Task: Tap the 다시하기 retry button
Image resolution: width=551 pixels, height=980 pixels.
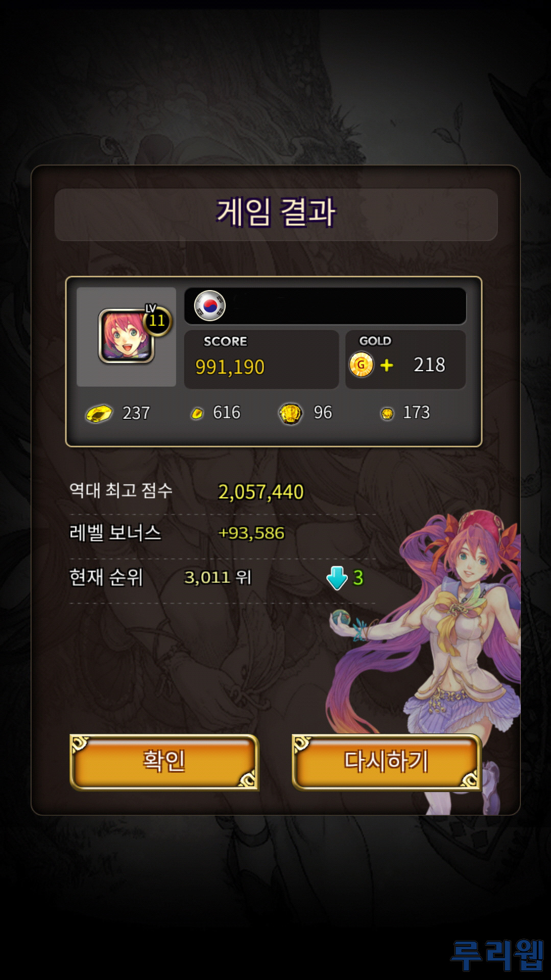Action: point(387,762)
